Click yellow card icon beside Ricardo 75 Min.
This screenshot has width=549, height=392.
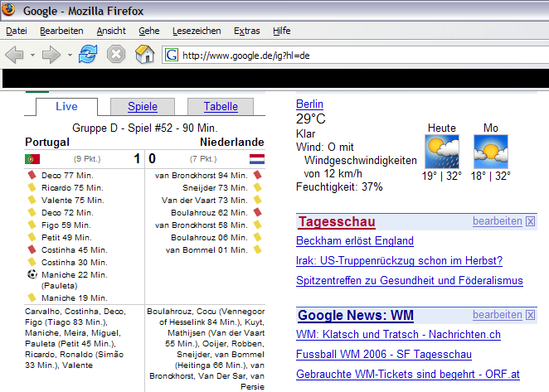tap(32, 187)
